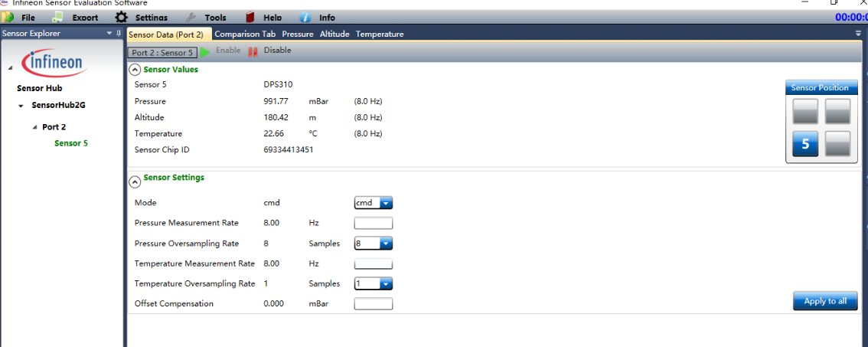Select Sensor 5 in the tree
The image size is (868, 347).
(71, 143)
